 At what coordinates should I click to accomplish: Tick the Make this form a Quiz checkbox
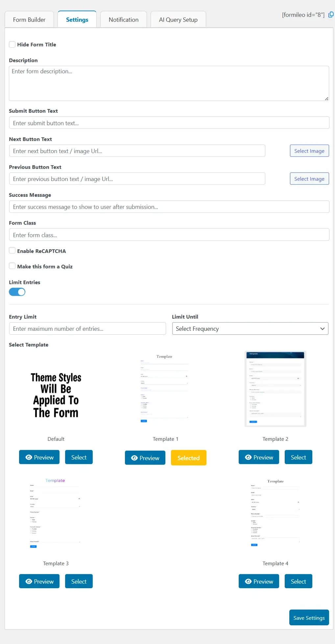pyautogui.click(x=12, y=266)
